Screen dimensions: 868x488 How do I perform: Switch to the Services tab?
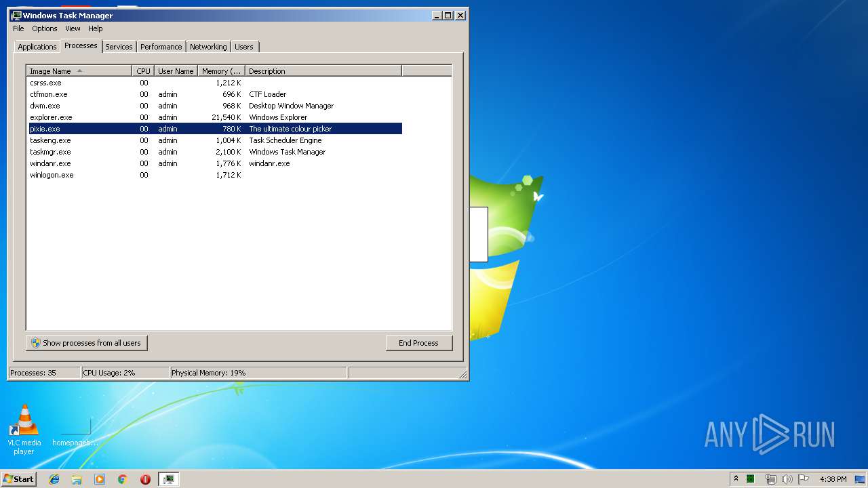pos(119,47)
